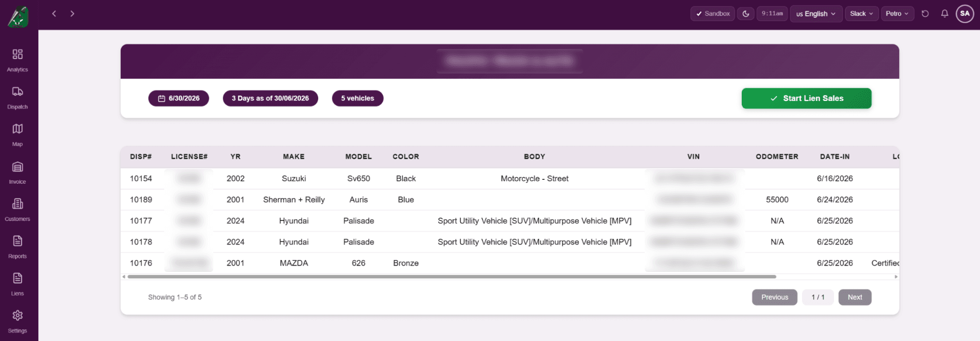Click the Auris model cell
The height and width of the screenshot is (341, 980).
click(x=358, y=199)
